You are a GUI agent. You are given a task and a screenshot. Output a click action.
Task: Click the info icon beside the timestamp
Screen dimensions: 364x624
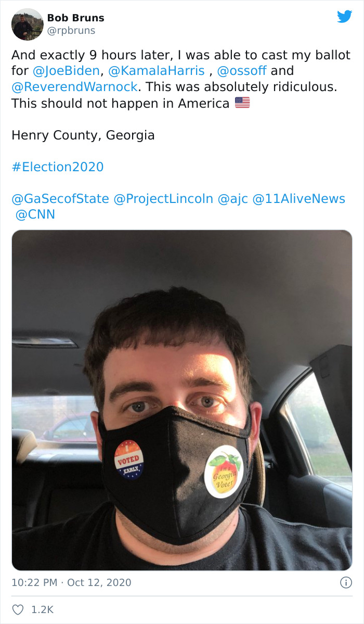tap(347, 583)
